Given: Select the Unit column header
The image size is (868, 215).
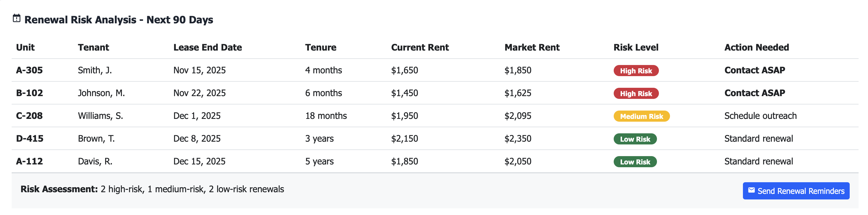Looking at the screenshot, I should click(25, 47).
